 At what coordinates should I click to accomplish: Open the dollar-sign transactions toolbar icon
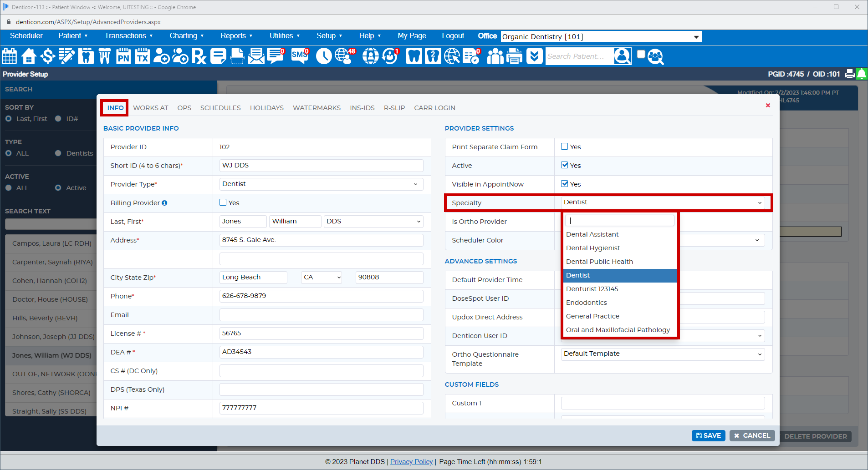coord(47,56)
